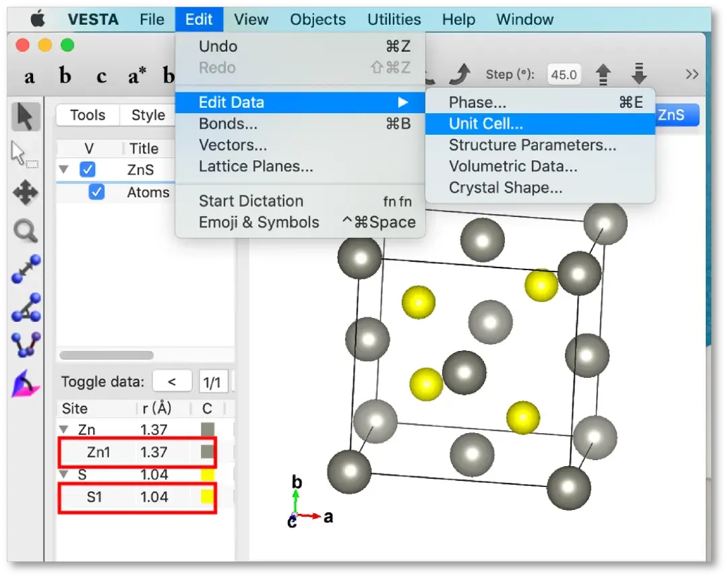Select the S1 site row
Viewport: 728px width, 578px height.
click(138, 496)
